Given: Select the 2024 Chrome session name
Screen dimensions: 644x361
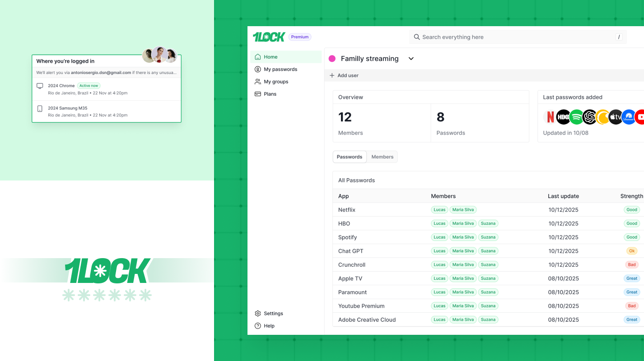Looking at the screenshot, I should [61, 86].
